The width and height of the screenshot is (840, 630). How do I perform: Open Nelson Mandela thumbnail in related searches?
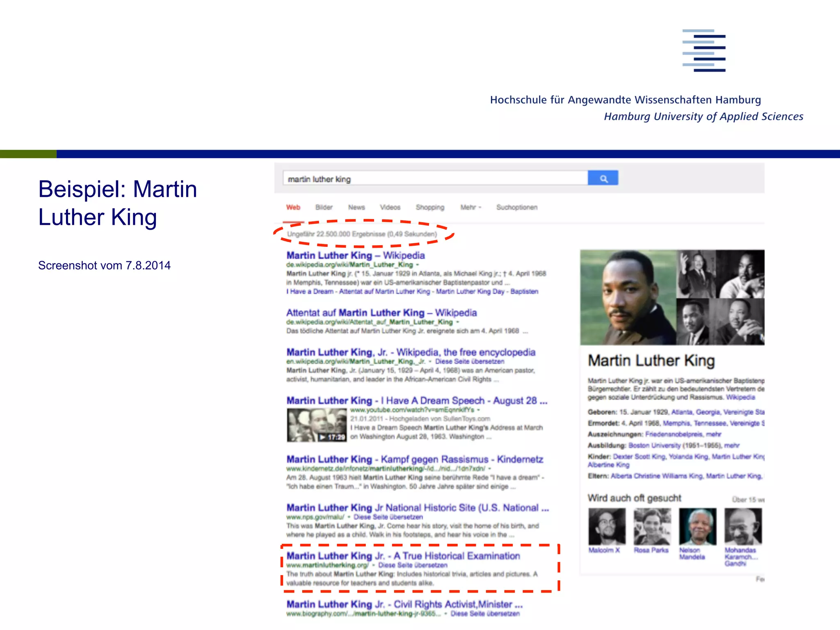pyautogui.click(x=698, y=526)
